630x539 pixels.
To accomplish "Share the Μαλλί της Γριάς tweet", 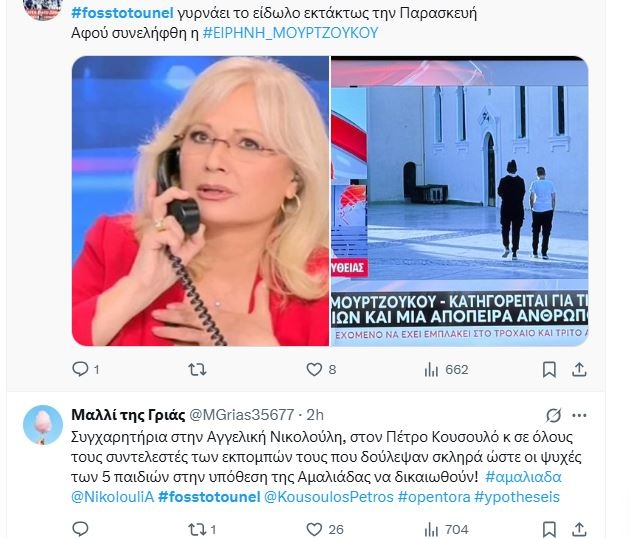I will click(579, 529).
